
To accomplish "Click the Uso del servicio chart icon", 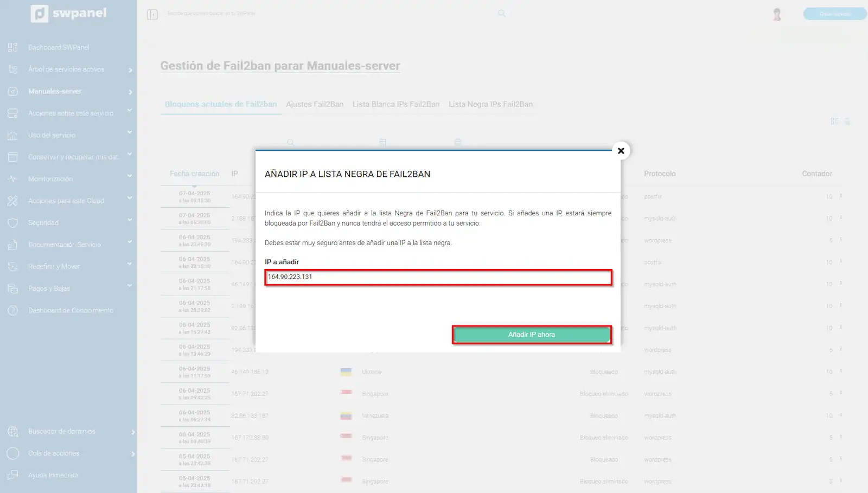I will [13, 135].
